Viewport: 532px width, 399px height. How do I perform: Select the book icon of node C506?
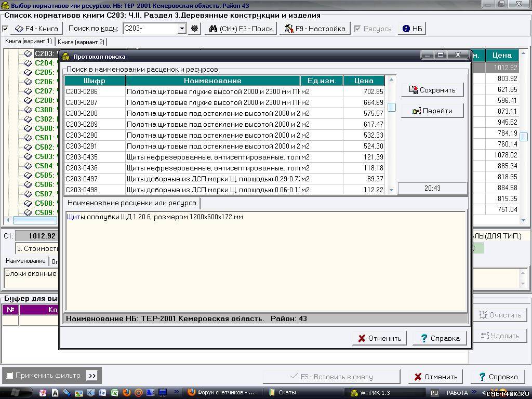coord(28,184)
